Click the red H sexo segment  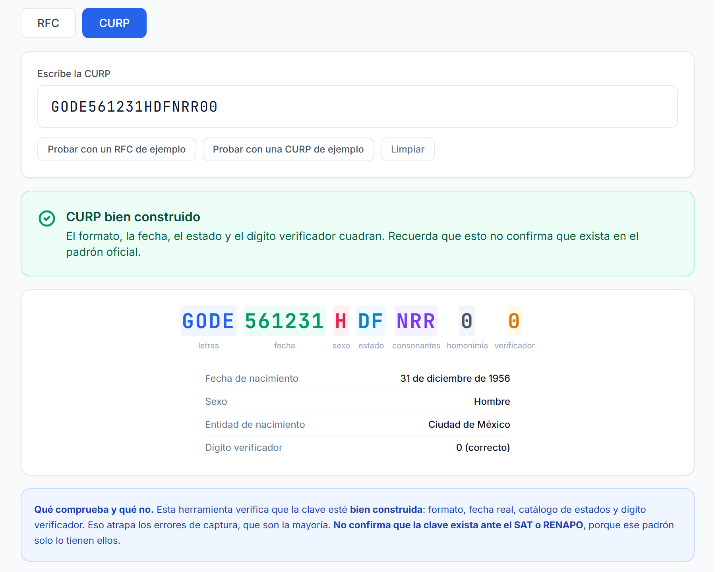click(341, 321)
